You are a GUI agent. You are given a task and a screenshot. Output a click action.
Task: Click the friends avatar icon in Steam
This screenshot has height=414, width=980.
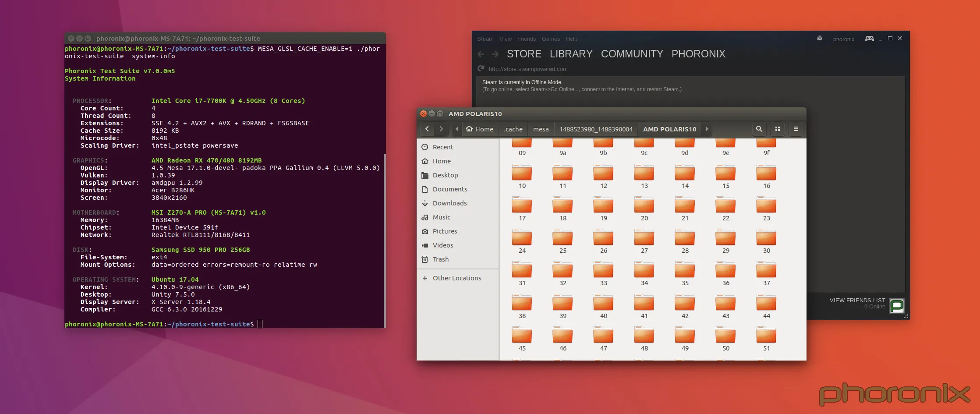(x=897, y=306)
